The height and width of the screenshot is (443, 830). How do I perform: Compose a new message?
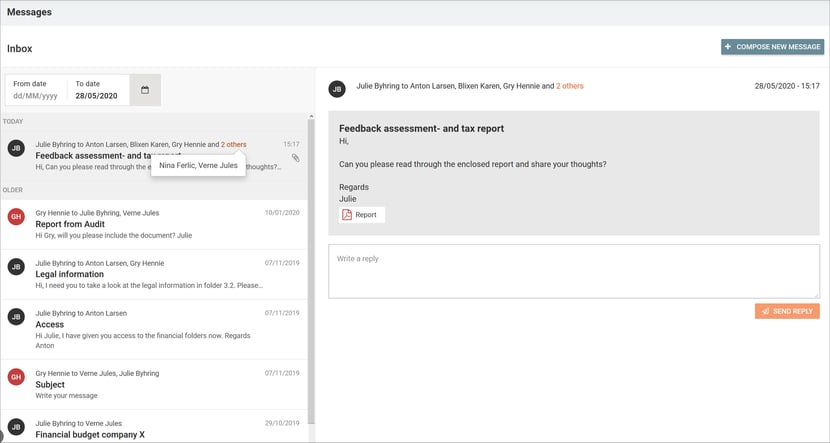click(x=772, y=47)
